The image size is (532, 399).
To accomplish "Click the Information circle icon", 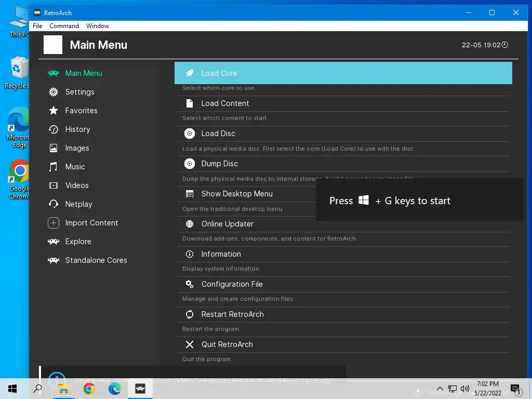I will (x=190, y=254).
